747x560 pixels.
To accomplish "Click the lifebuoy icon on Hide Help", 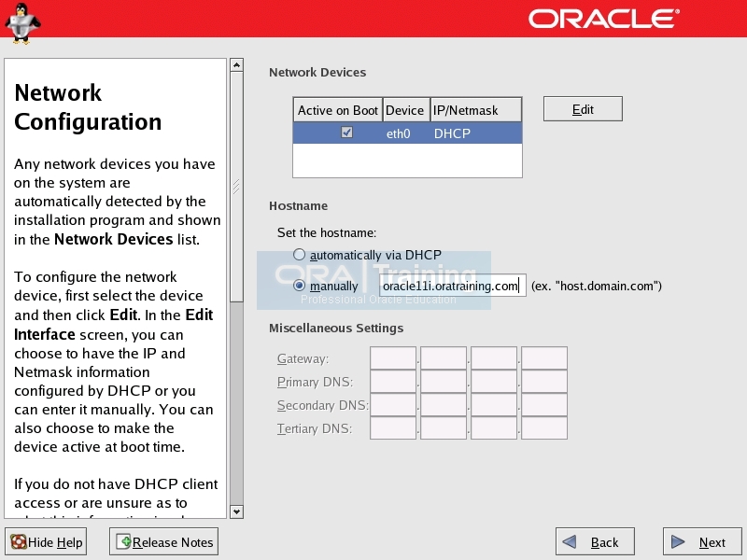I will (19, 542).
